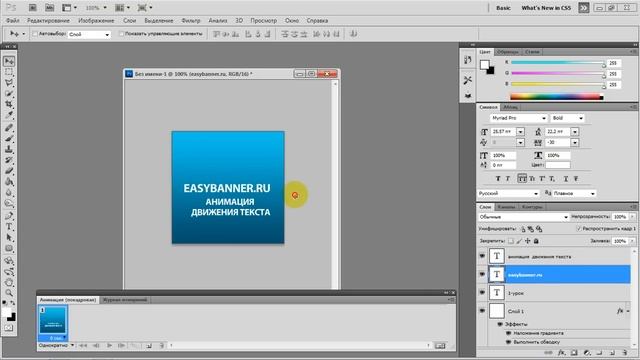Image resolution: width=640 pixels, height=360 pixels.
Task: Open the font size dropdown arrow
Action: 520,131
